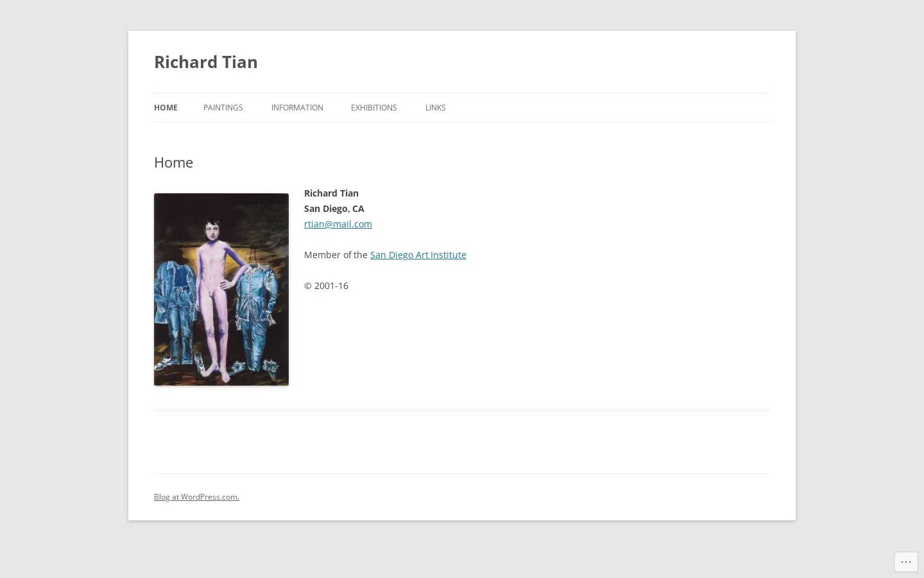
Task: Click the © 2001-16 copyright text
Action: tap(326, 285)
